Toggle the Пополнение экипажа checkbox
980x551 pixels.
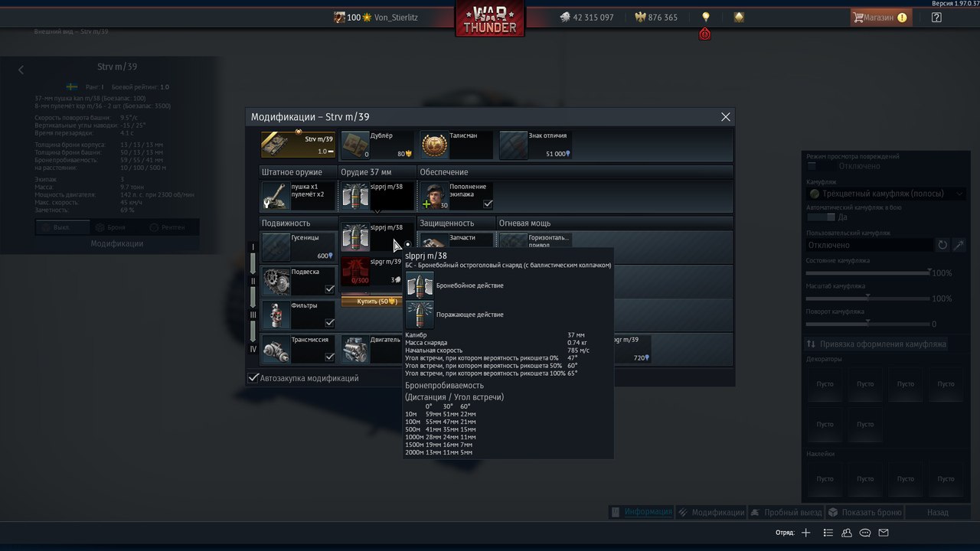pyautogui.click(x=488, y=204)
